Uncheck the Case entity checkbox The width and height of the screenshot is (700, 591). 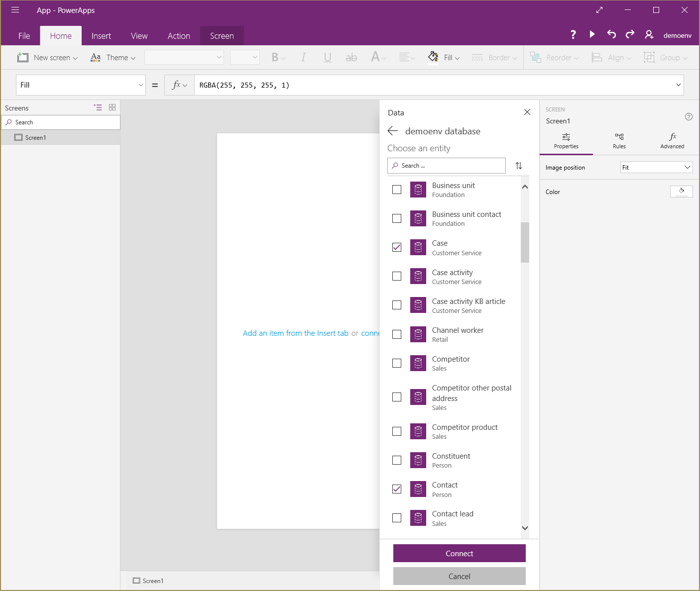coord(397,247)
